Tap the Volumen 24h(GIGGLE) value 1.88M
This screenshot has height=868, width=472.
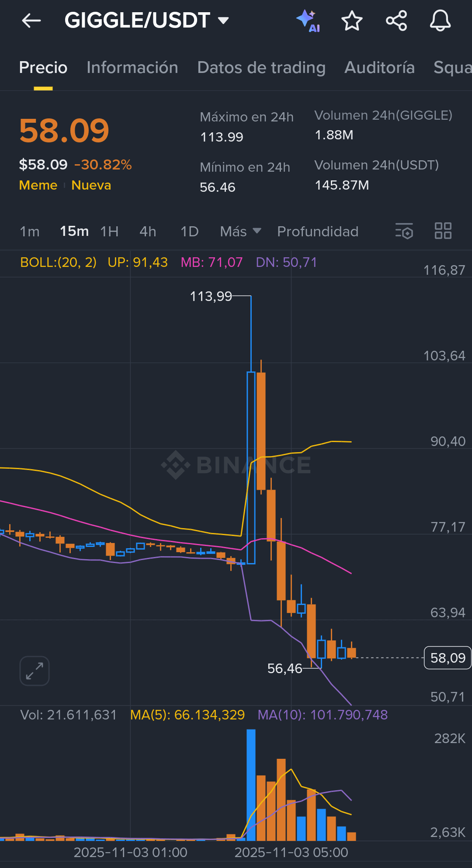(334, 135)
